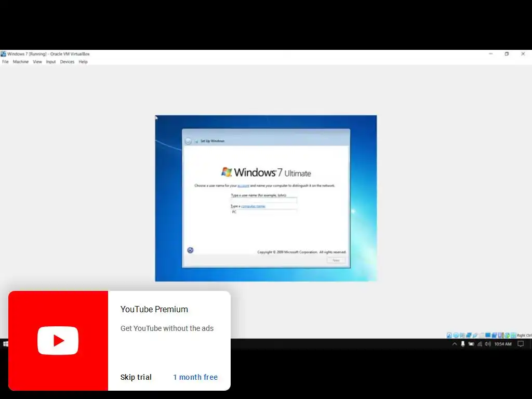Show hidden tray icons chevron
Image resolution: width=532 pixels, height=399 pixels.
tap(455, 344)
